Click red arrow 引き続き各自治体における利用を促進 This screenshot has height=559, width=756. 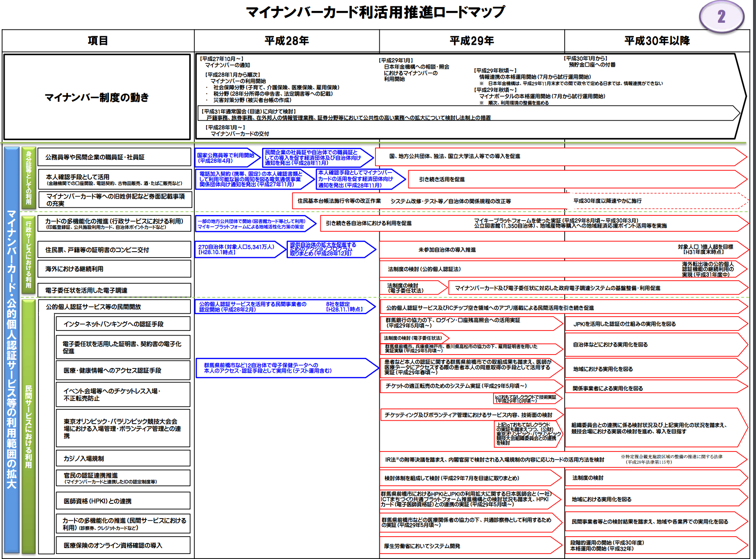[534, 223]
